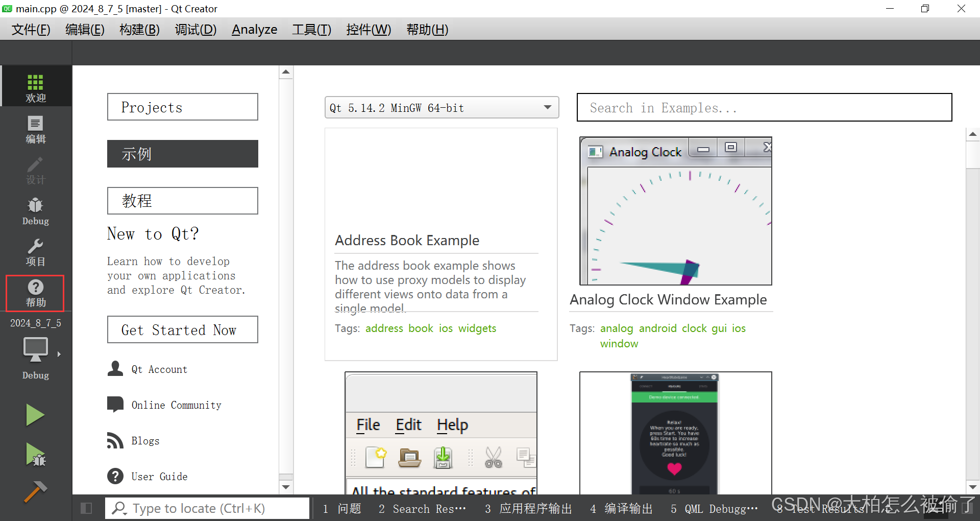Build project with hammer icon

tap(35, 491)
